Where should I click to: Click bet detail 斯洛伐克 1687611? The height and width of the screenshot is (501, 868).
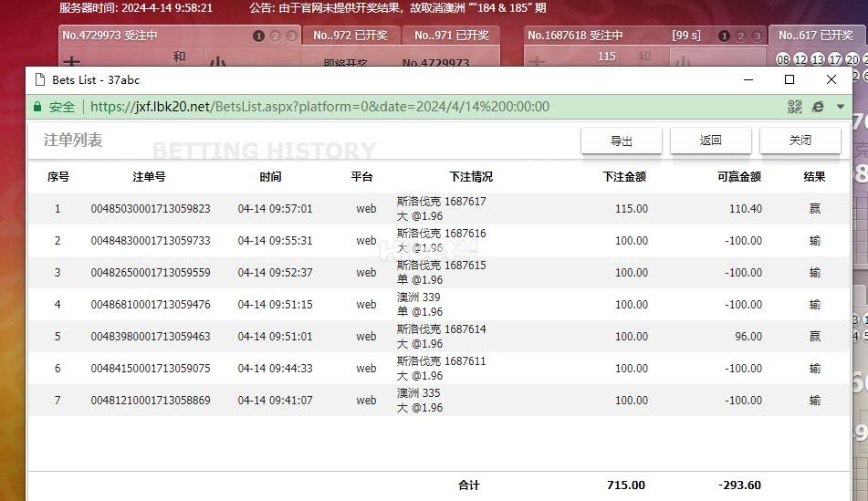click(x=441, y=361)
